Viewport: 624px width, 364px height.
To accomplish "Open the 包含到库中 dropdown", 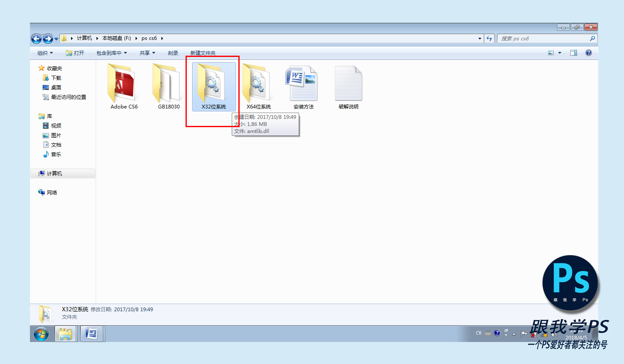I will click(111, 53).
